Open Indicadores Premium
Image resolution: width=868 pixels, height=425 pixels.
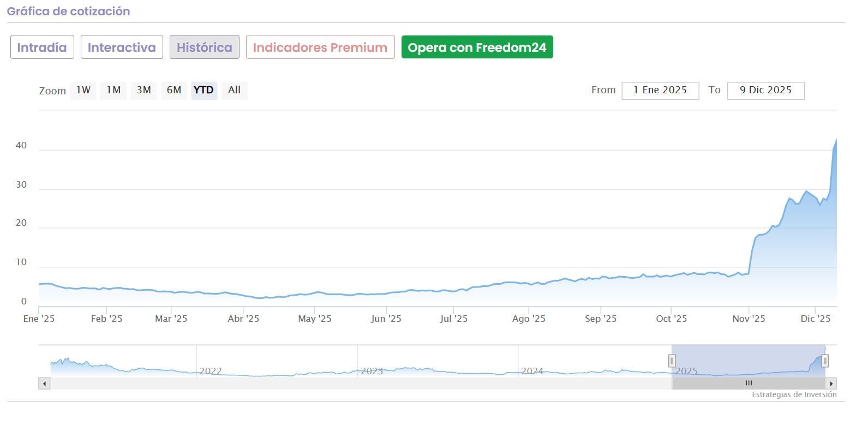320,47
